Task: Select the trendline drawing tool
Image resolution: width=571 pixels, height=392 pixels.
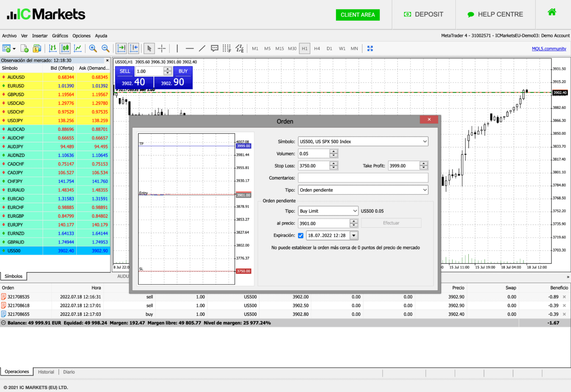Action: click(202, 48)
